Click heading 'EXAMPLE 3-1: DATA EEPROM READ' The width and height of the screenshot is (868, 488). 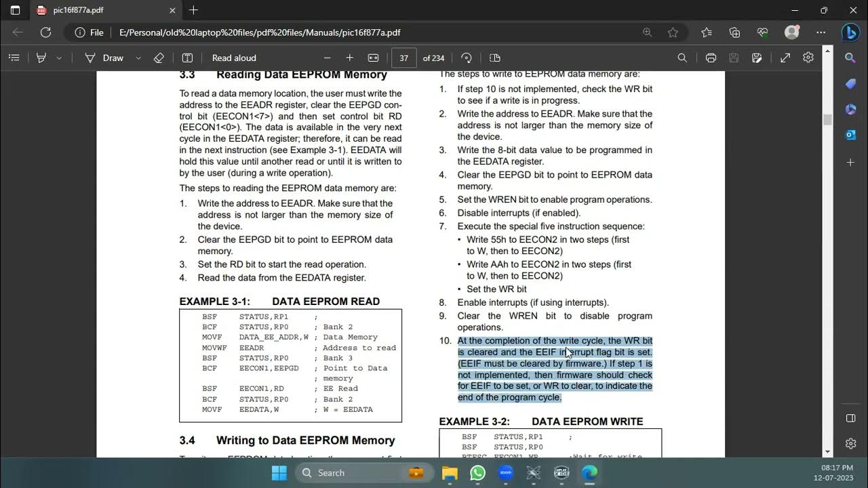point(279,302)
